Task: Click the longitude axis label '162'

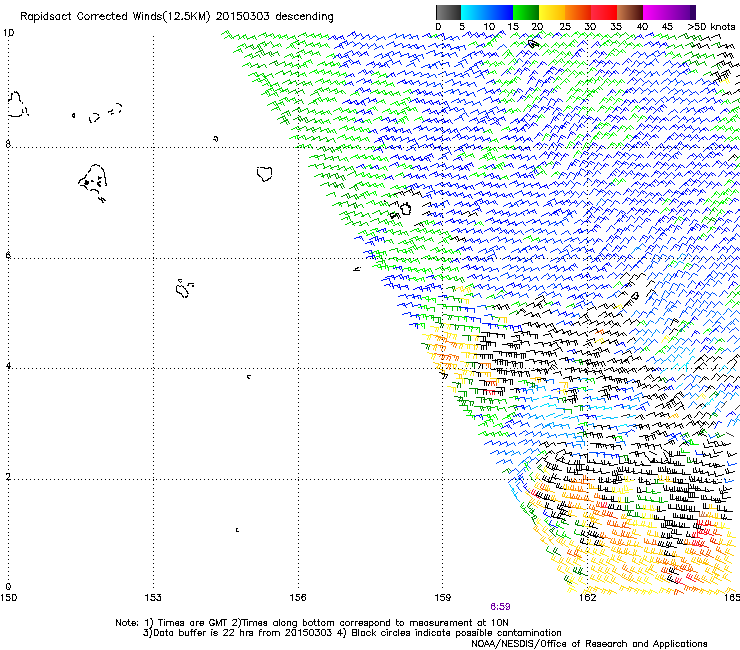Action: click(587, 598)
